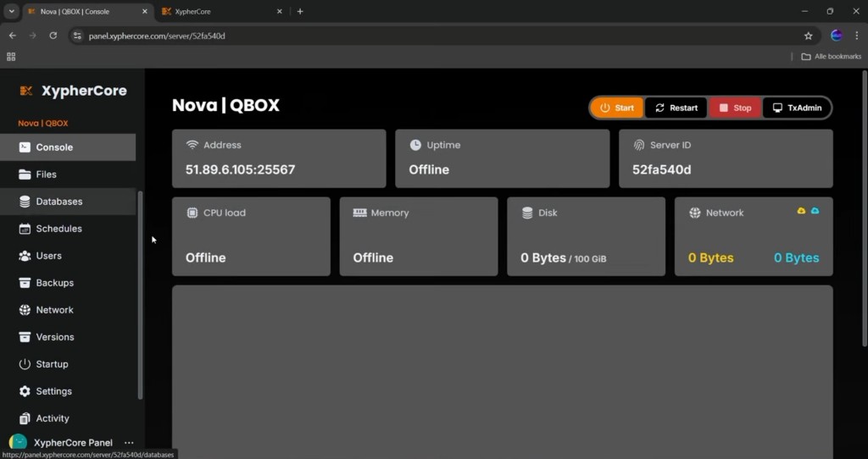
Task: Reload the page
Action: coord(53,36)
